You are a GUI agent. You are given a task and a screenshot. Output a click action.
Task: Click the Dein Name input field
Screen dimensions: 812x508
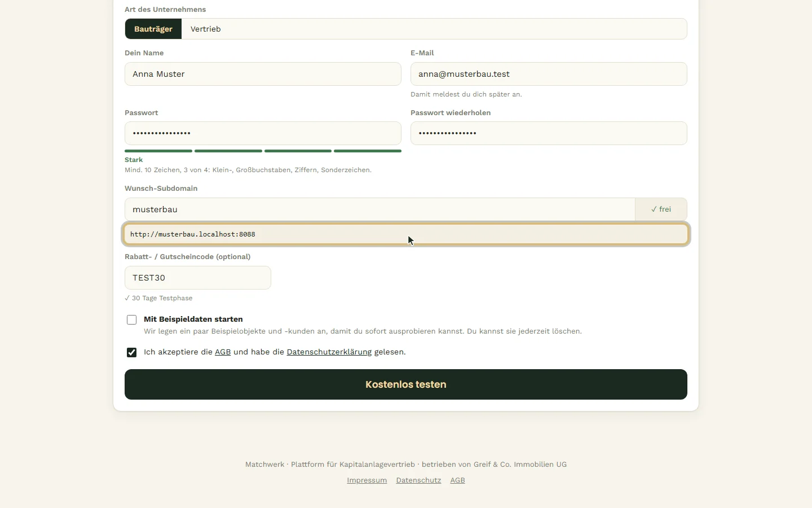click(x=263, y=74)
